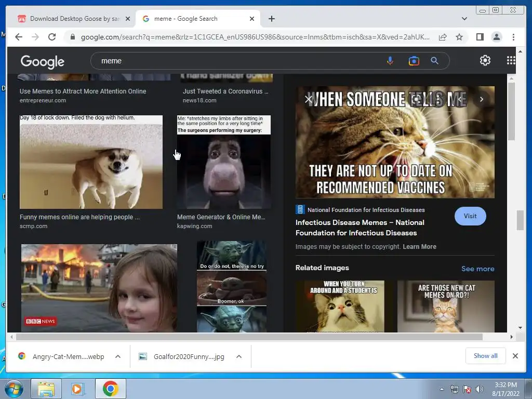Open Learn More copyright link

pyautogui.click(x=419, y=247)
